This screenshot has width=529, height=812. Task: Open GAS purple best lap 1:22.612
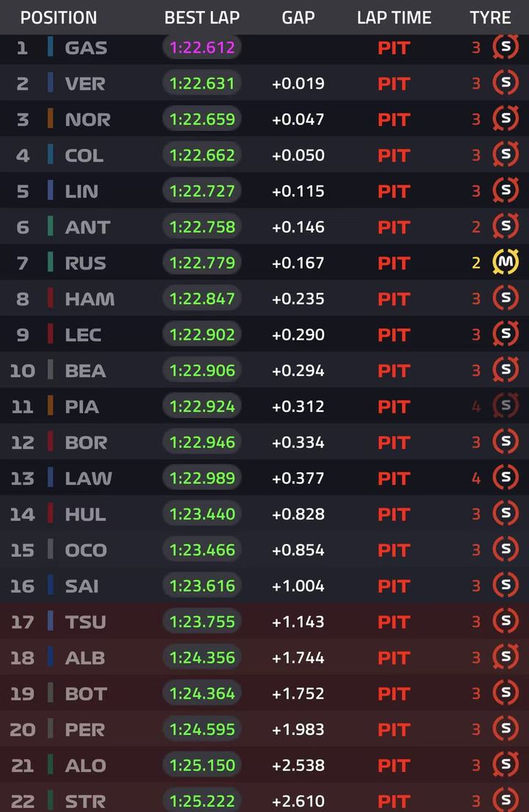coord(202,48)
